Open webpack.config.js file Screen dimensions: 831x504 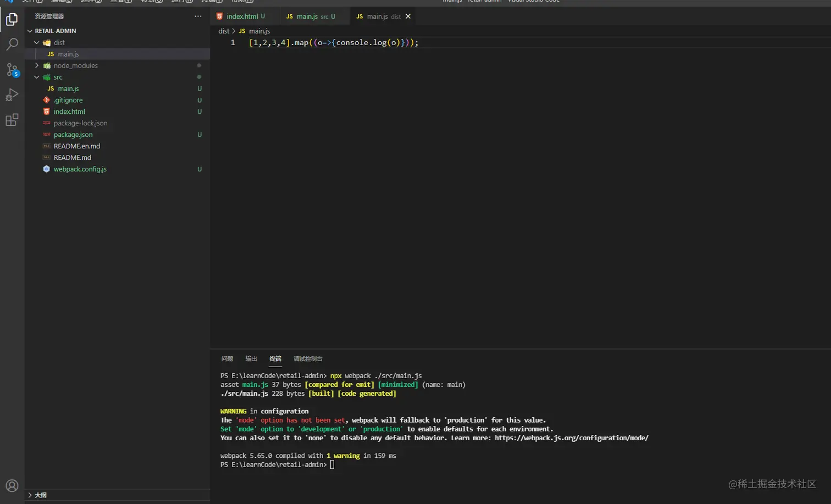click(117, 169)
